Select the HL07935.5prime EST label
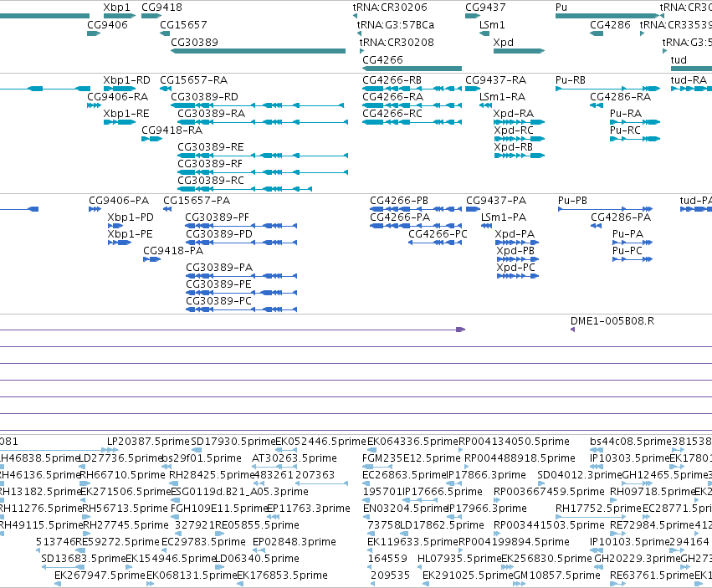Image resolution: width=712 pixels, height=588 pixels. coord(459,559)
